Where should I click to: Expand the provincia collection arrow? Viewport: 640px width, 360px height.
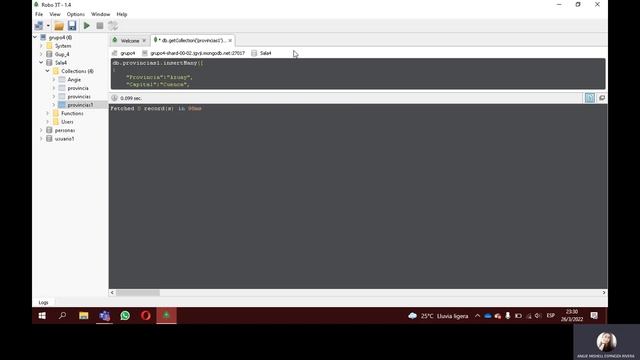click(x=54, y=88)
